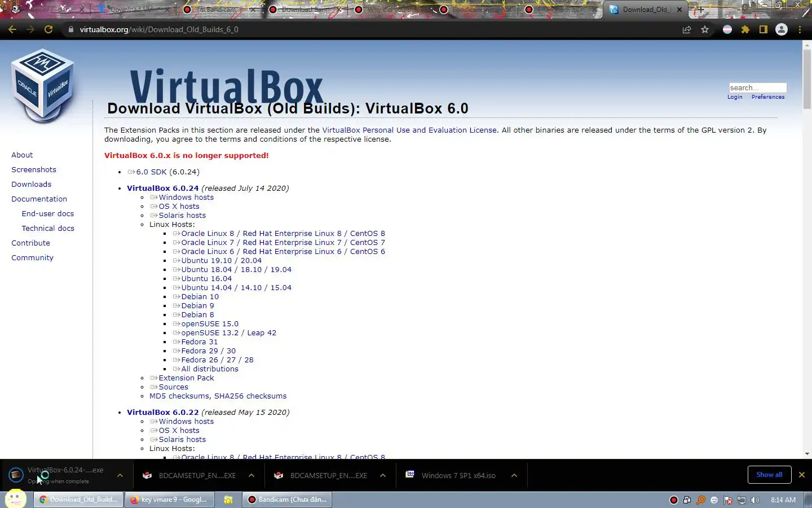The height and width of the screenshot is (508, 812).
Task: Close the downloads bar with the X
Action: click(801, 475)
